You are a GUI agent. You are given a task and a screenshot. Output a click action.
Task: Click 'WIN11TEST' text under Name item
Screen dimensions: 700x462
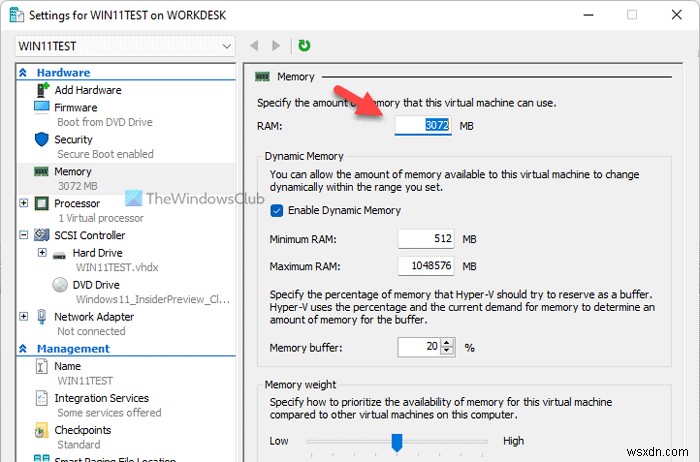pyautogui.click(x=85, y=381)
